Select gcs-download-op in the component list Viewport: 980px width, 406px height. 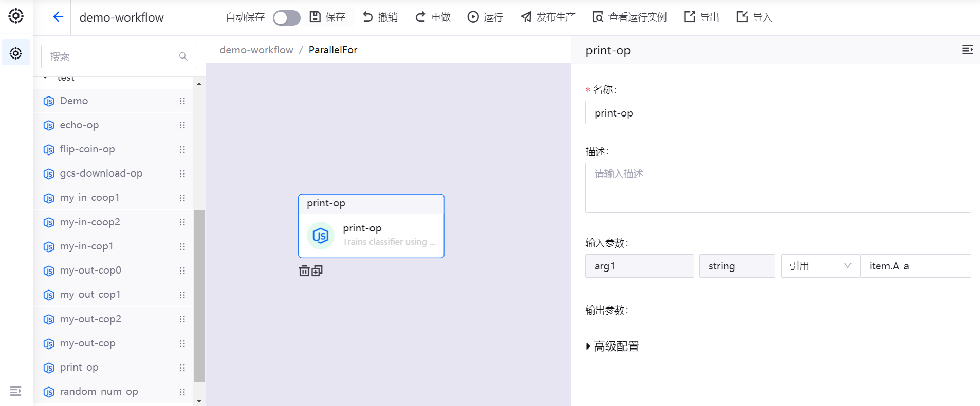coord(101,173)
